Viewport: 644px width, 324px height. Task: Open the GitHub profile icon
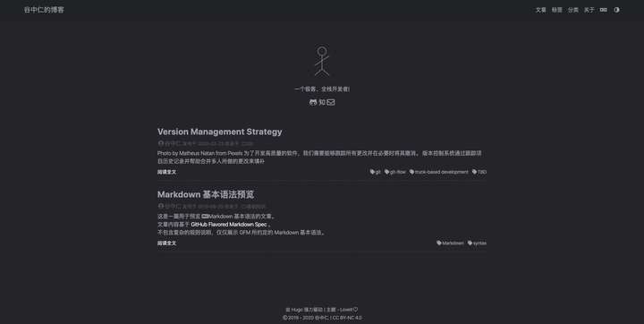click(313, 102)
